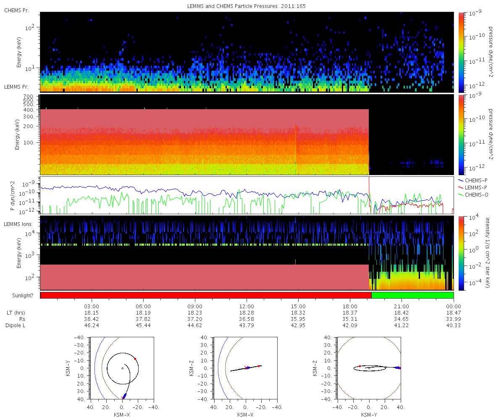
Task: Click the red marker on spiral orbit plot
Action: pyautogui.click(x=135, y=359)
